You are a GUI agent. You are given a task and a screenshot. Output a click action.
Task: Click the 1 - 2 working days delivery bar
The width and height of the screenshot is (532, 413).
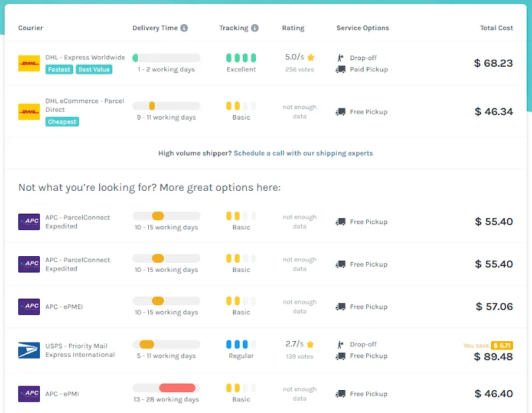166,58
